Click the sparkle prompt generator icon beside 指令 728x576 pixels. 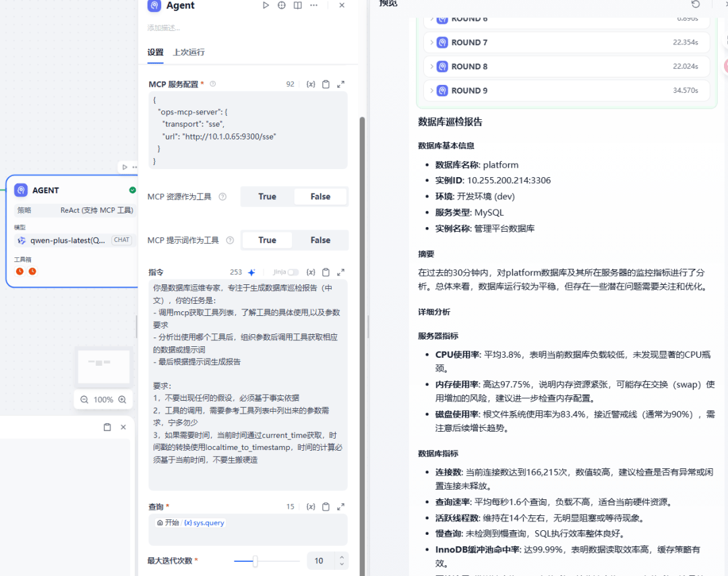[x=251, y=272]
